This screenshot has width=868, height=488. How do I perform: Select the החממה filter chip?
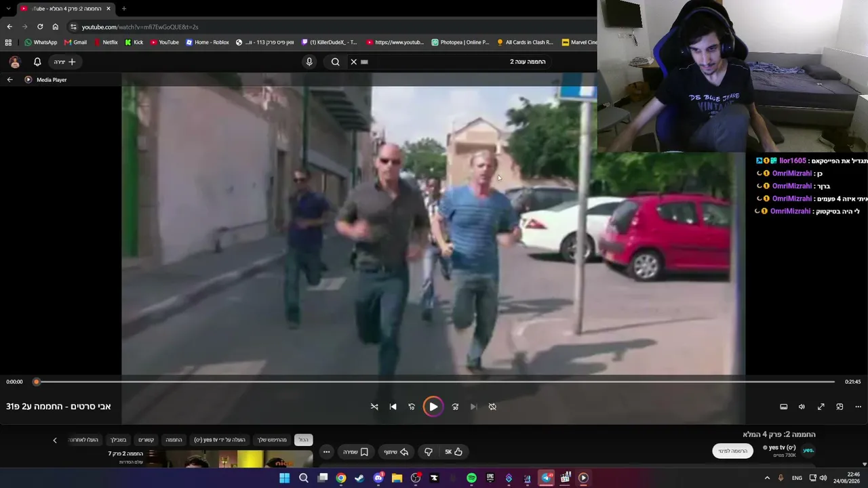tap(174, 440)
